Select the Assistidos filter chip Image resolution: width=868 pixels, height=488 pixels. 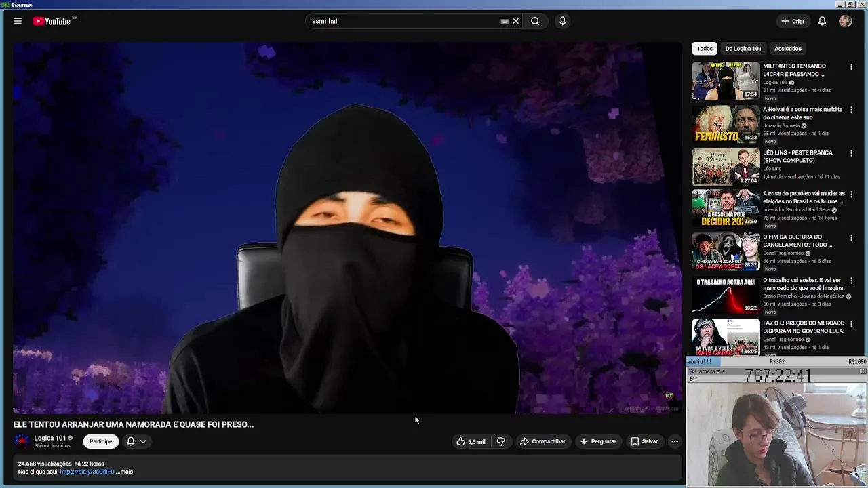(787, 48)
